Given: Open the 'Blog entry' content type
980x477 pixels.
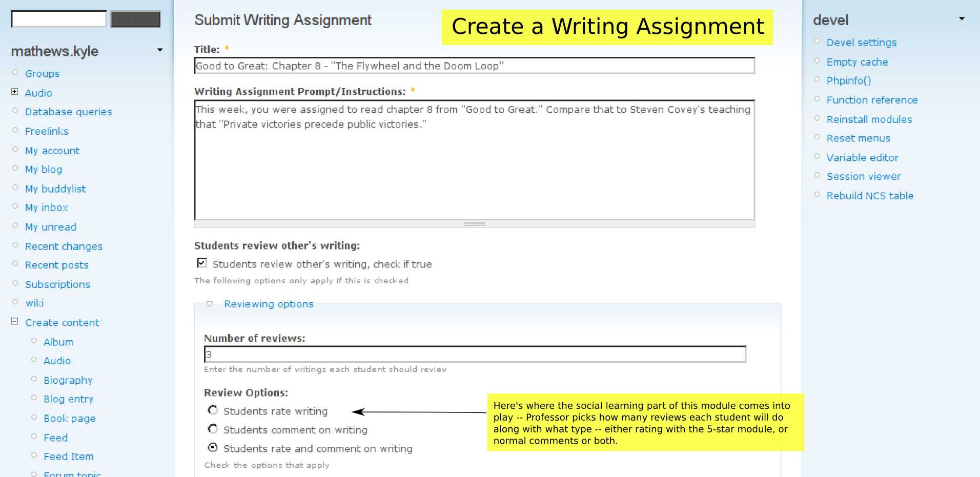Looking at the screenshot, I should (x=68, y=399).
